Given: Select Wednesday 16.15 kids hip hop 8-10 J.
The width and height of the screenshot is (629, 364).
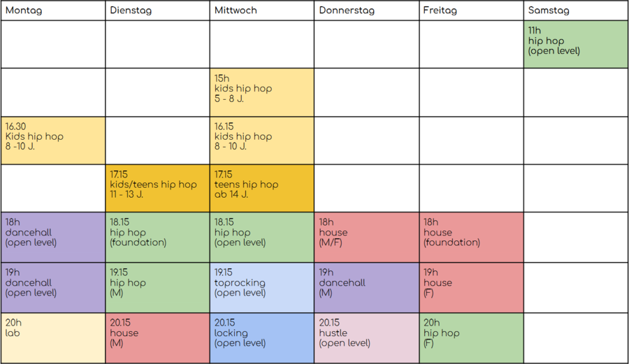Looking at the screenshot, I should tap(262, 140).
